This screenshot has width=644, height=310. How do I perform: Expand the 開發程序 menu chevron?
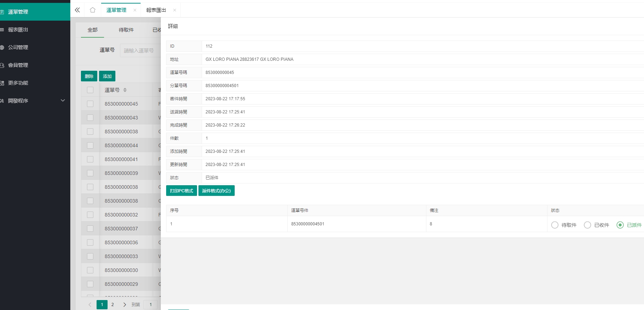tap(63, 101)
